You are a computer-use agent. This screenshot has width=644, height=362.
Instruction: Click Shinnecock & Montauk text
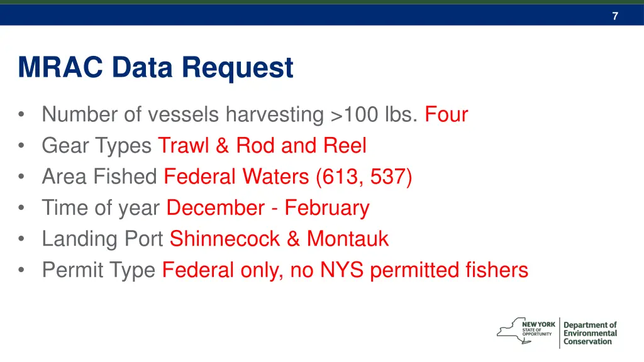pyautogui.click(x=279, y=239)
